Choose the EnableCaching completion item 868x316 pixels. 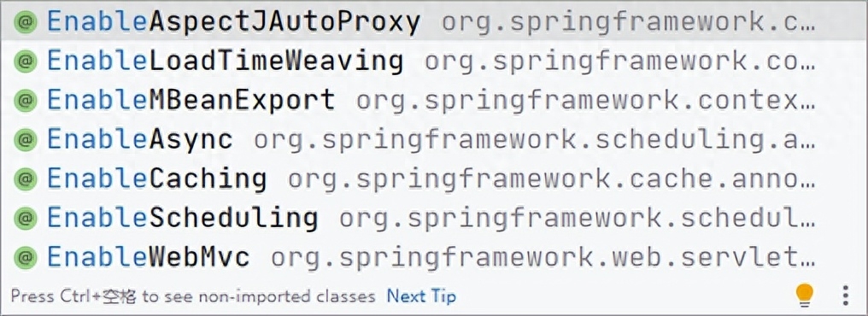click(x=434, y=179)
